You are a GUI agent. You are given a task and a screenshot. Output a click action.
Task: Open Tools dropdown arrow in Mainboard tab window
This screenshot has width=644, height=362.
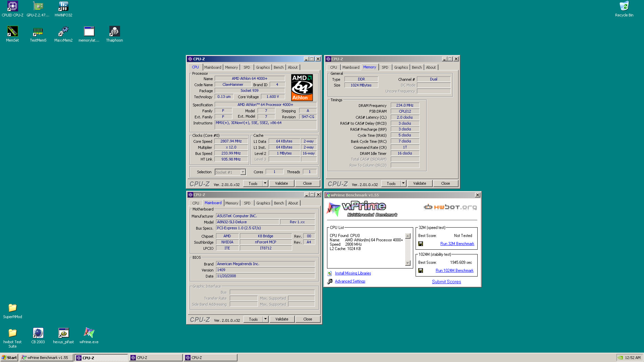(x=265, y=319)
